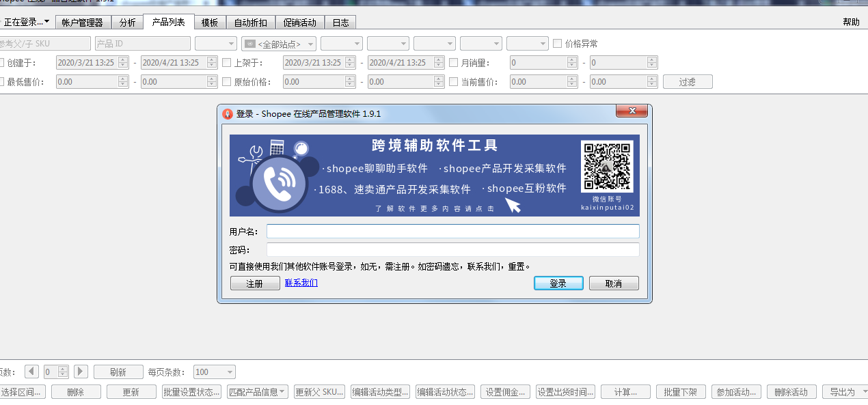Click the shopee聊聊助手软件 banner text
868x405 pixels.
tap(377, 169)
